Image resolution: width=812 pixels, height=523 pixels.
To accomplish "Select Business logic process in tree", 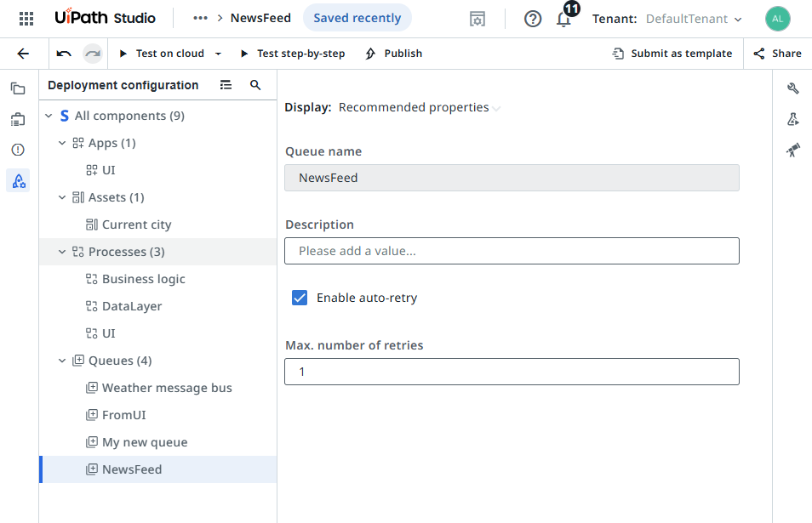I will click(143, 279).
